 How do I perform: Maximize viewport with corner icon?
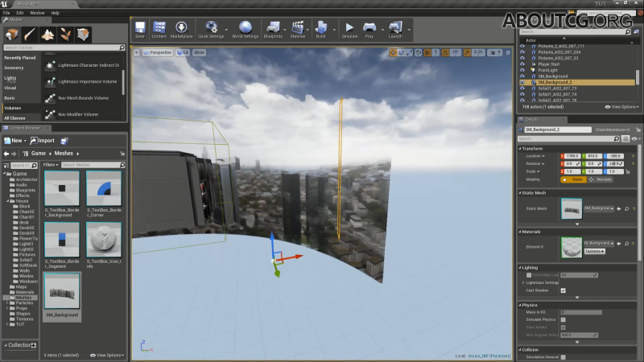pos(508,52)
